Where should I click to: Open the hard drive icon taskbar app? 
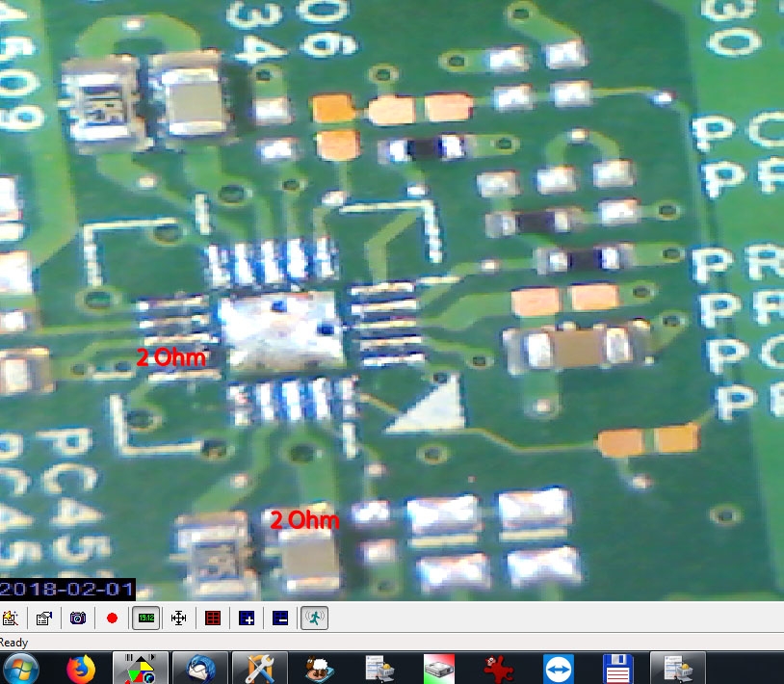tap(439, 669)
